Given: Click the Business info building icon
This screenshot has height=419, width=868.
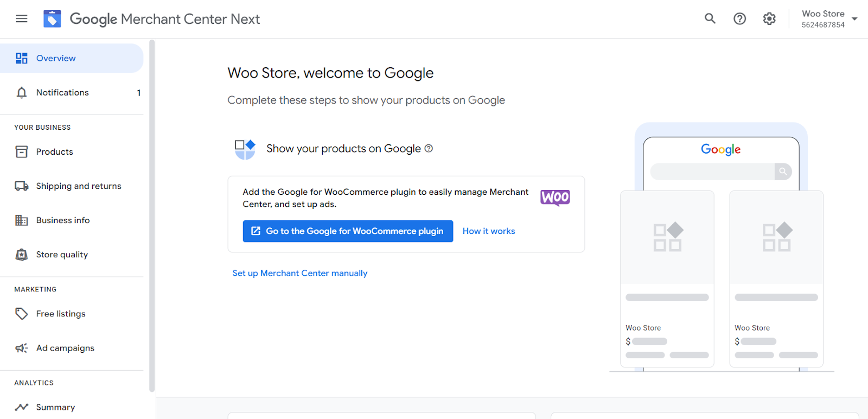Looking at the screenshot, I should [22, 220].
